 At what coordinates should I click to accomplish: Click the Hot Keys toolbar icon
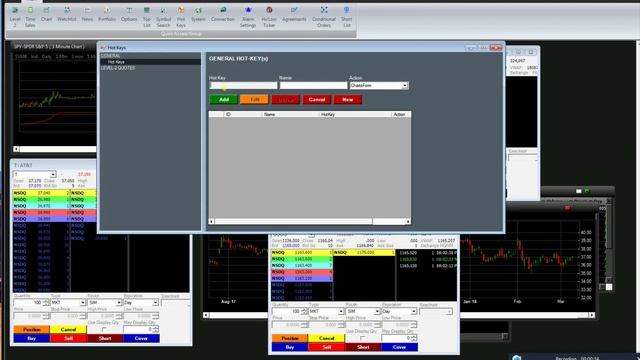tap(181, 16)
